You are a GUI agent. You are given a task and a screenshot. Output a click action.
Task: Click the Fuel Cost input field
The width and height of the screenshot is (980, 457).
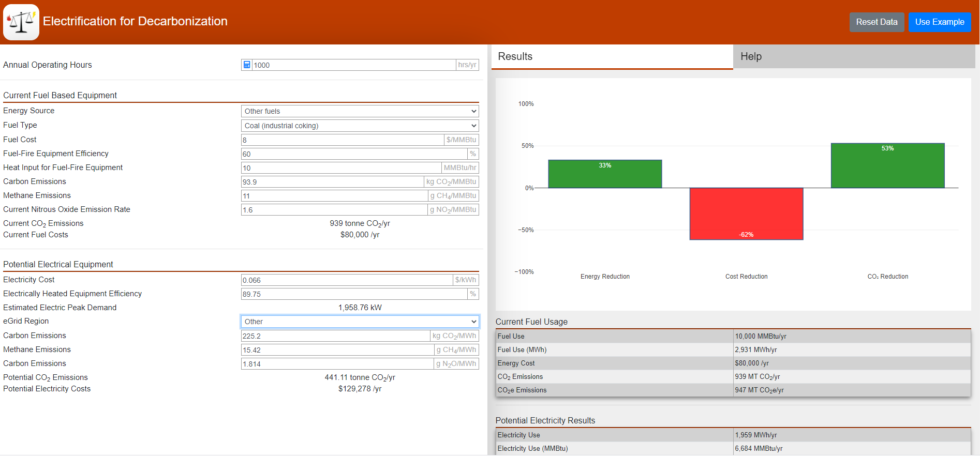(x=343, y=140)
